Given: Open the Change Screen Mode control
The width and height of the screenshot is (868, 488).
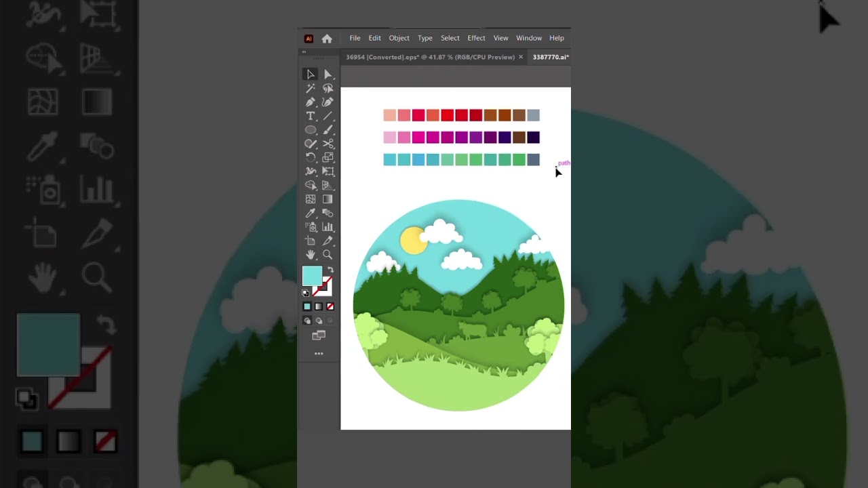Looking at the screenshot, I should pyautogui.click(x=319, y=335).
